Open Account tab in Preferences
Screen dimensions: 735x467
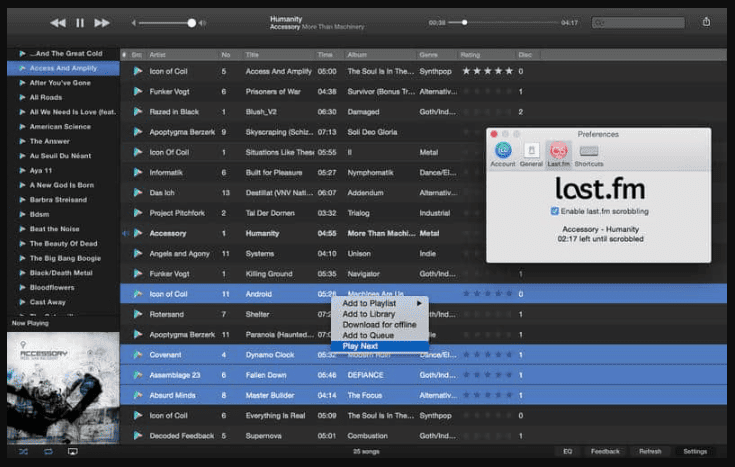click(503, 154)
